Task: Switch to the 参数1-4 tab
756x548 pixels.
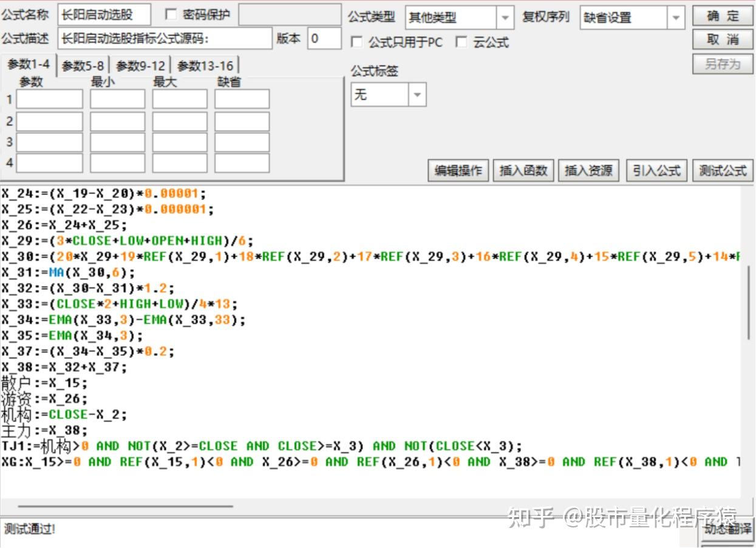Action: tap(29, 64)
